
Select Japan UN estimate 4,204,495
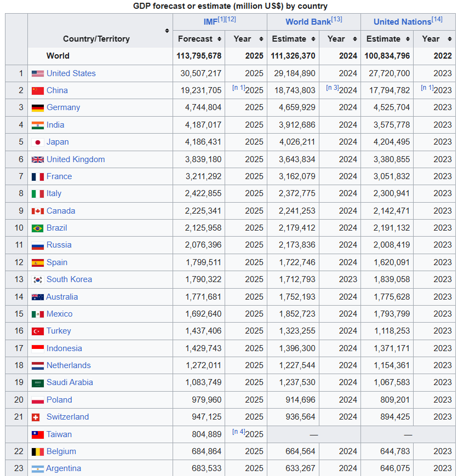pyautogui.click(x=392, y=142)
